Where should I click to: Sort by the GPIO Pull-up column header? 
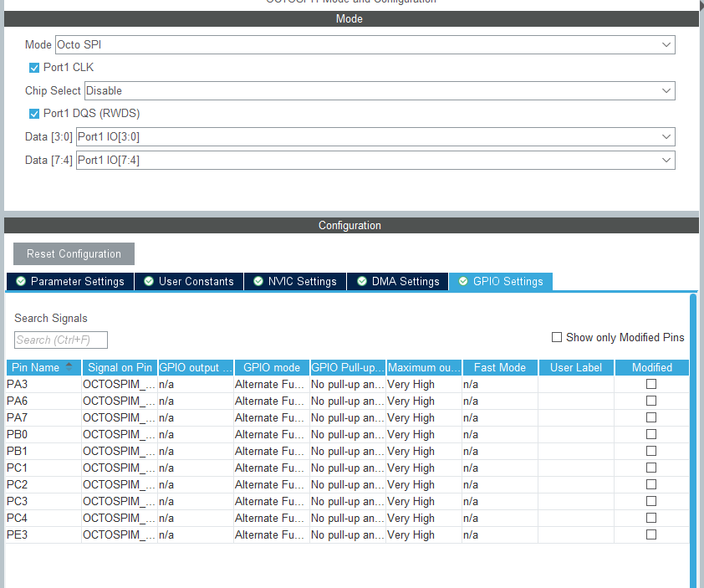[348, 367]
